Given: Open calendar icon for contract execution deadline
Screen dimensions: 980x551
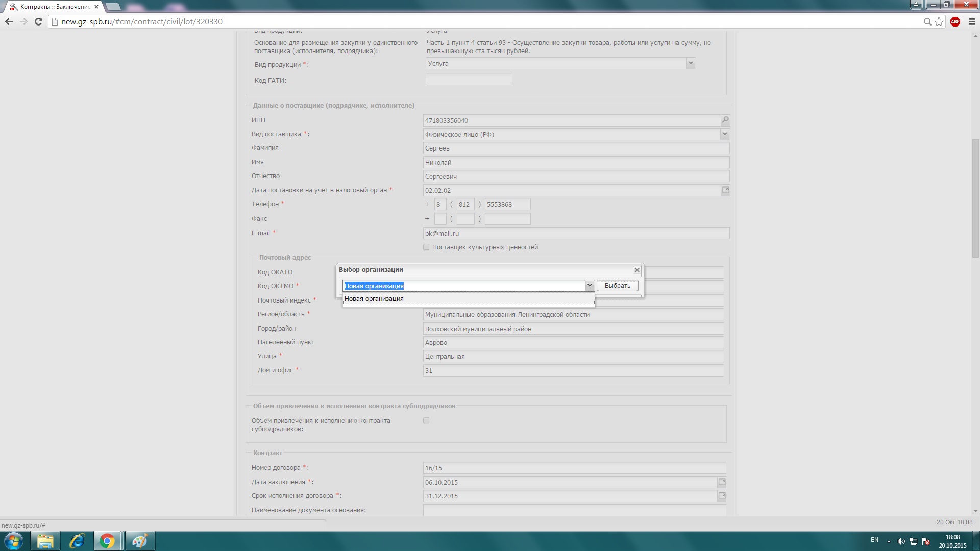Looking at the screenshot, I should [x=722, y=495].
